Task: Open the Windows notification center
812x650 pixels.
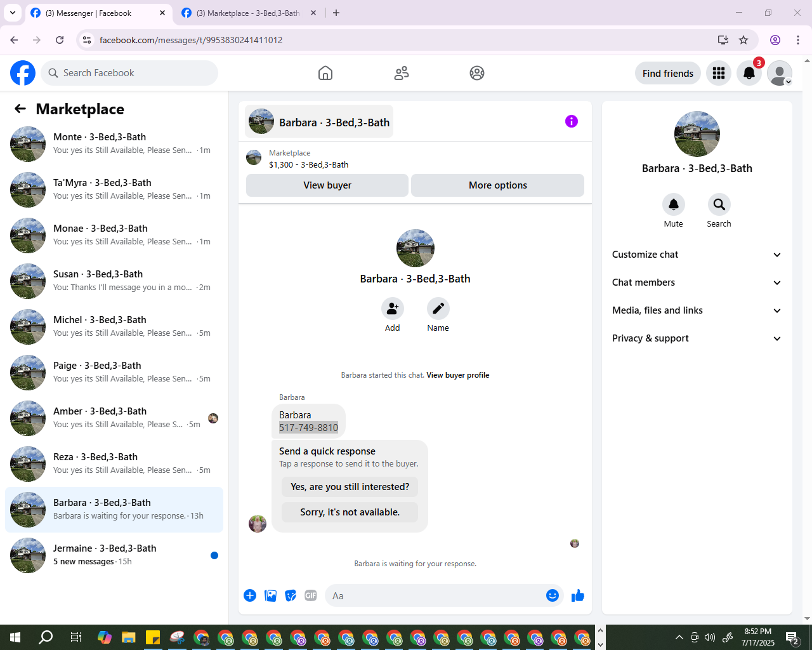Action: pyautogui.click(x=792, y=637)
